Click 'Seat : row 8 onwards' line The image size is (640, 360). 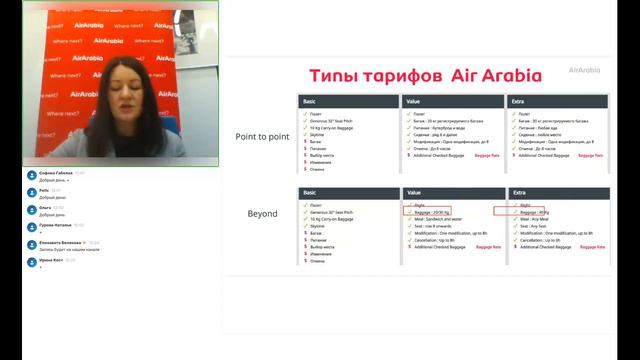433,226
